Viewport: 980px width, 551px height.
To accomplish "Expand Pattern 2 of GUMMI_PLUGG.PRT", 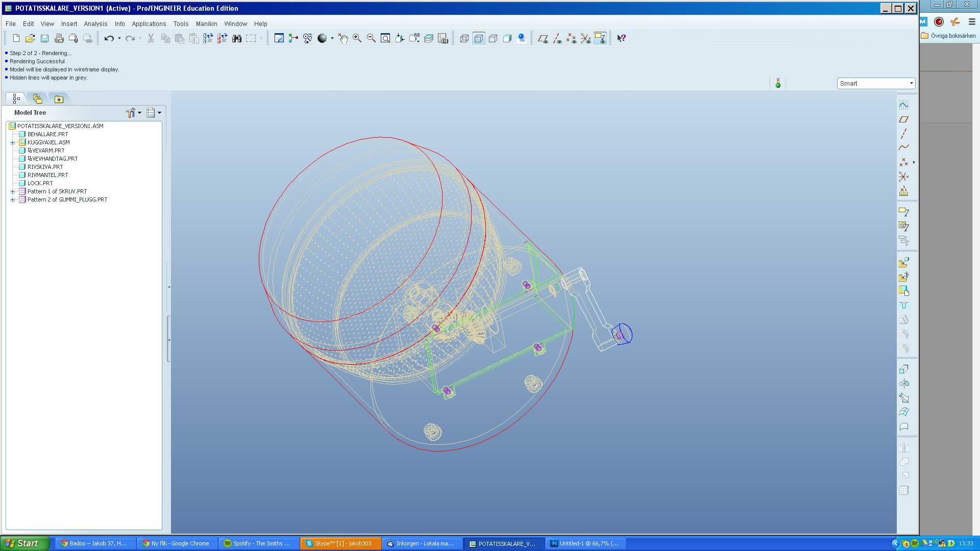I will tap(13, 200).
